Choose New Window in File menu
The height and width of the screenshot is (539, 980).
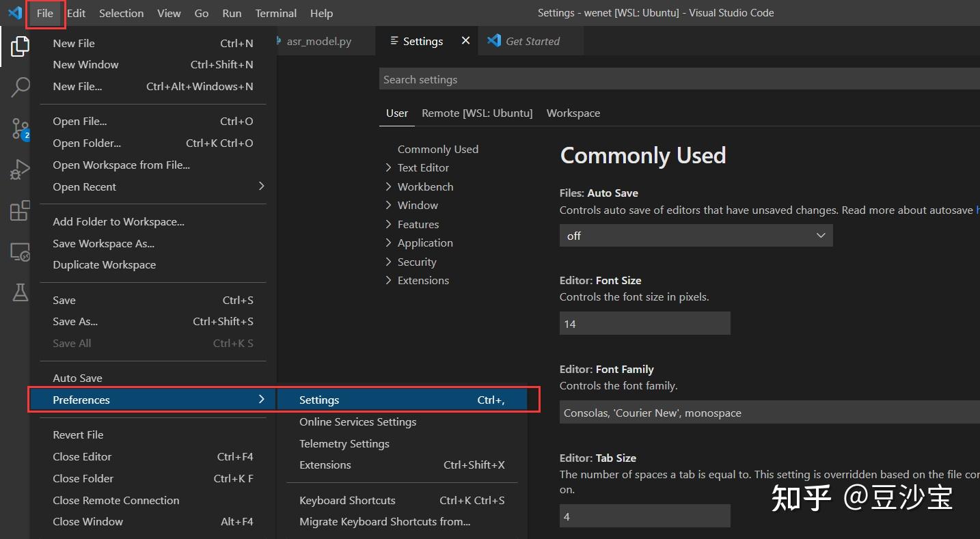coord(153,64)
